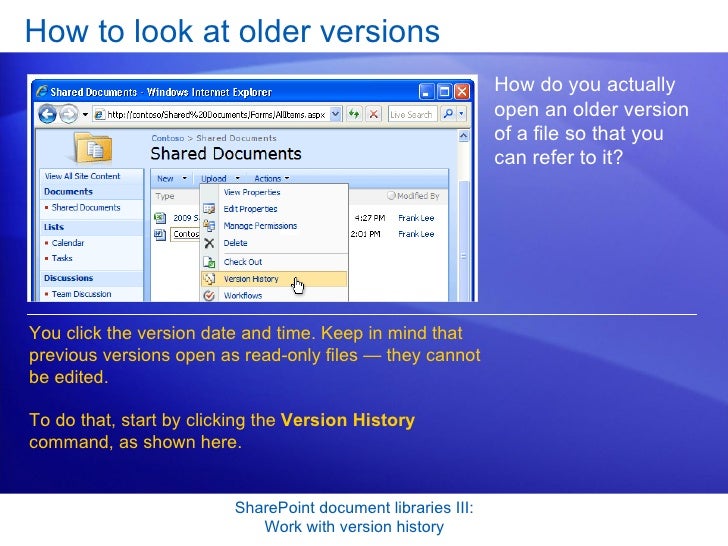The image size is (728, 546).
Task: Open the Calendar list link
Action: point(68,243)
